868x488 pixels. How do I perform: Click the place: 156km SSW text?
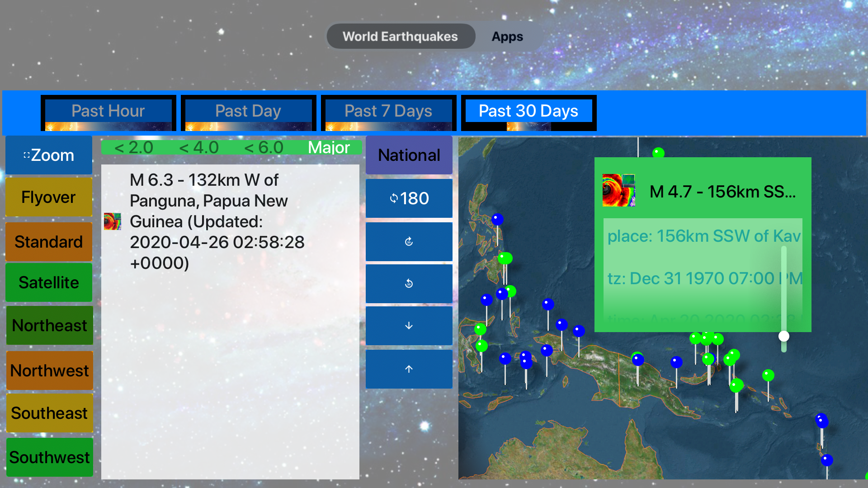[703, 236]
